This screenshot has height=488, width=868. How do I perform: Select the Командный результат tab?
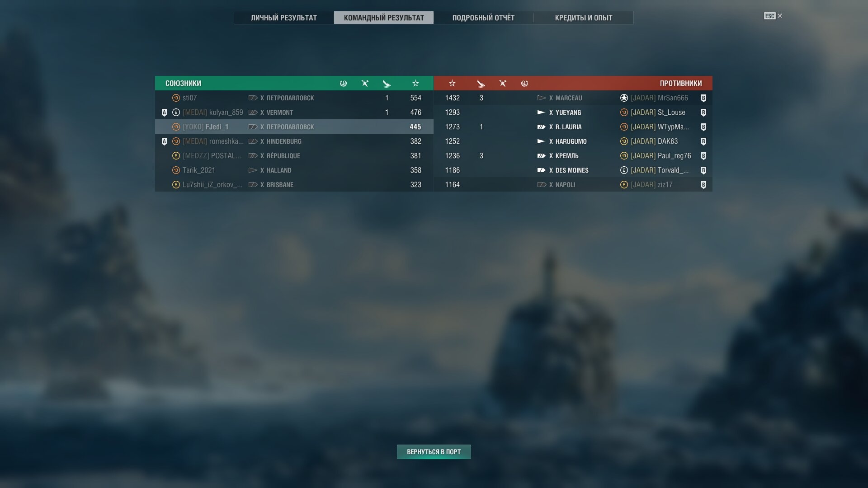tap(384, 18)
